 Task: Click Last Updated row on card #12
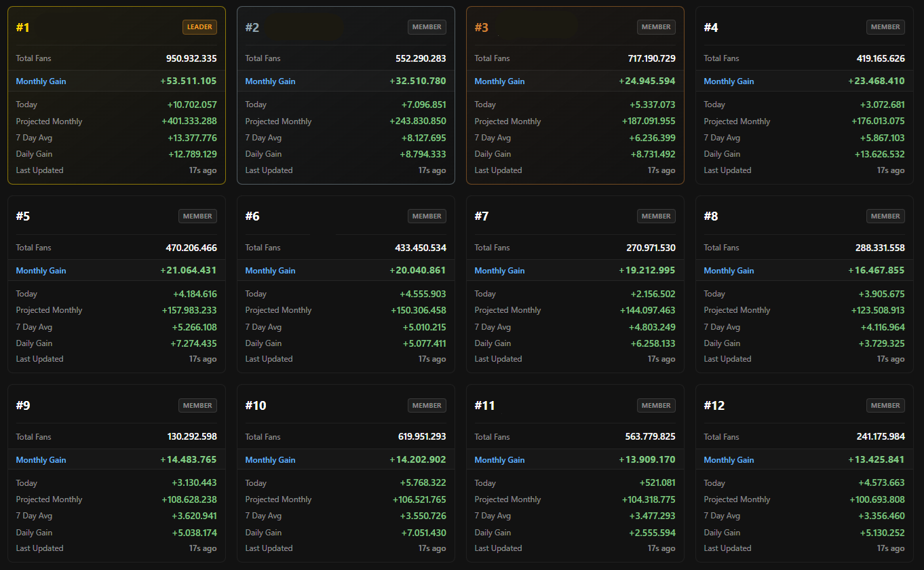pos(804,548)
